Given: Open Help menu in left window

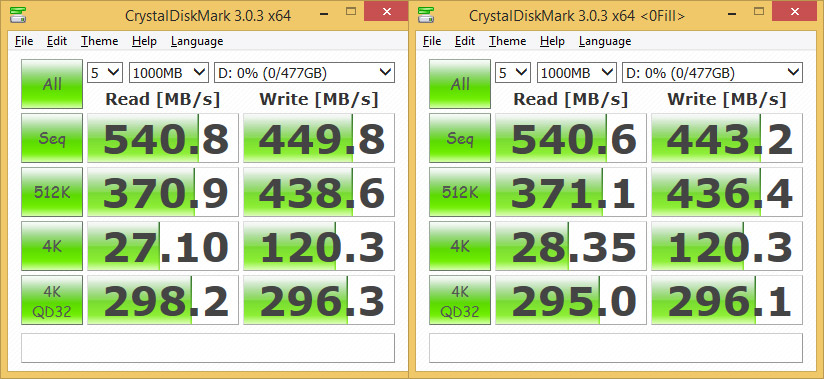Looking at the screenshot, I should (144, 41).
